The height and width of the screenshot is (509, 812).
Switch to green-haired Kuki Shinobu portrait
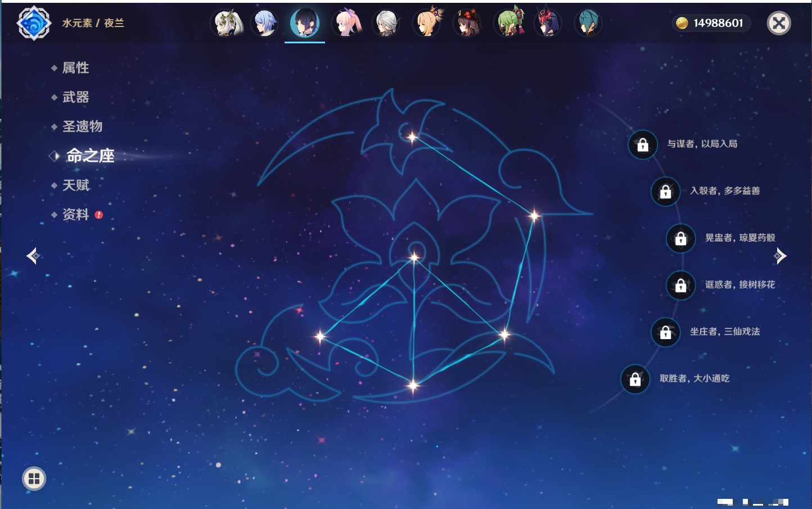[x=509, y=23]
